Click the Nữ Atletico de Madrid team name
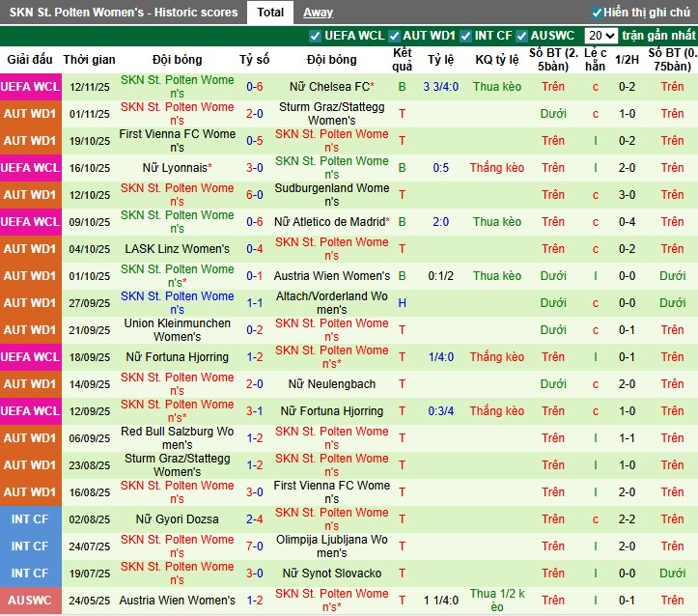Image resolution: width=698 pixels, height=616 pixels. [332, 222]
